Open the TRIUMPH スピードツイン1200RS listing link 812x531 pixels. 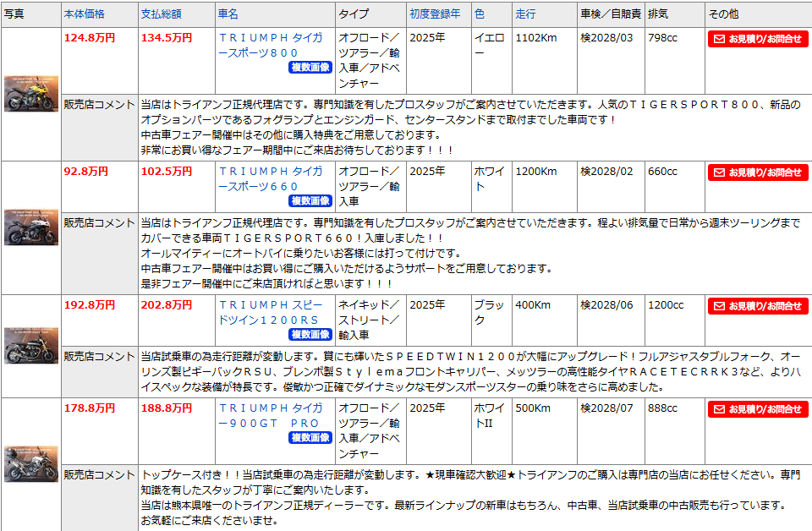270,312
